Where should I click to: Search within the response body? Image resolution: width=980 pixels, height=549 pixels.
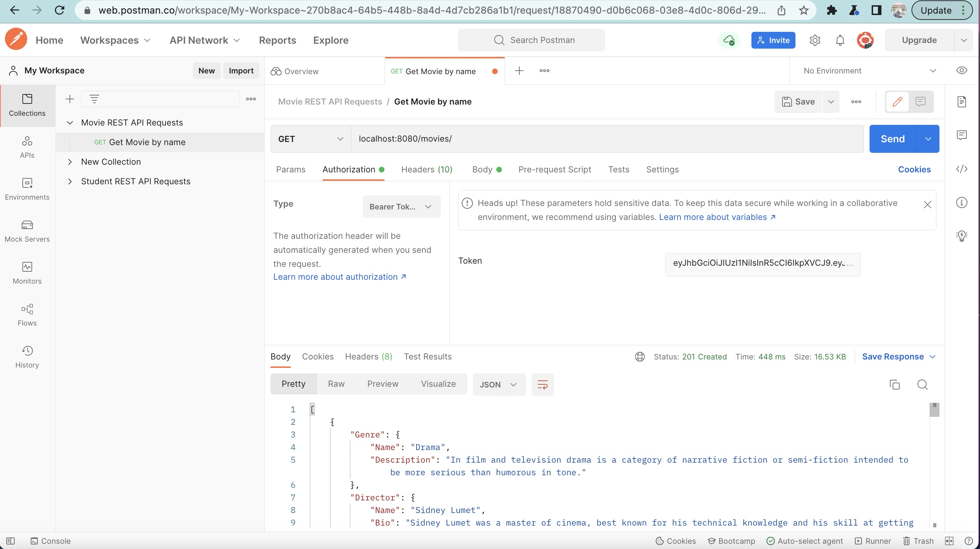coord(922,385)
